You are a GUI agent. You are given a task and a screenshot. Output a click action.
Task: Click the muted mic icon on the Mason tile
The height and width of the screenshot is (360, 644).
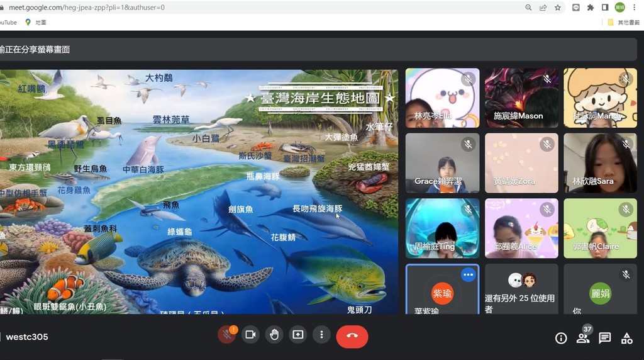pos(547,79)
